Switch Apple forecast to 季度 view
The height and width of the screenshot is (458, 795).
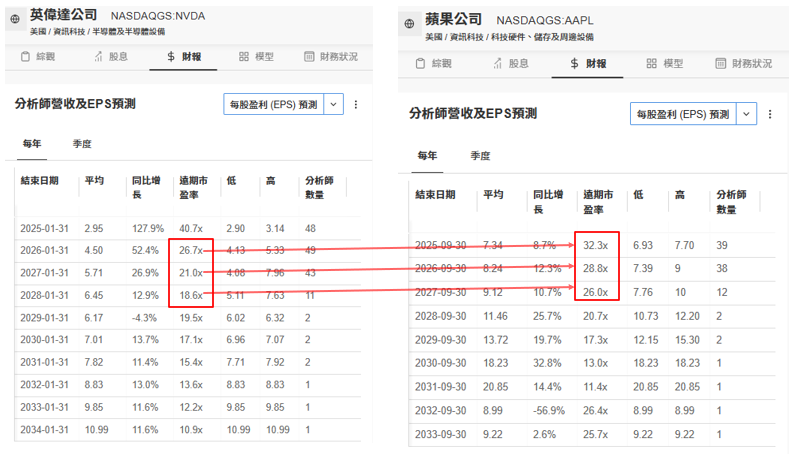pos(480,156)
